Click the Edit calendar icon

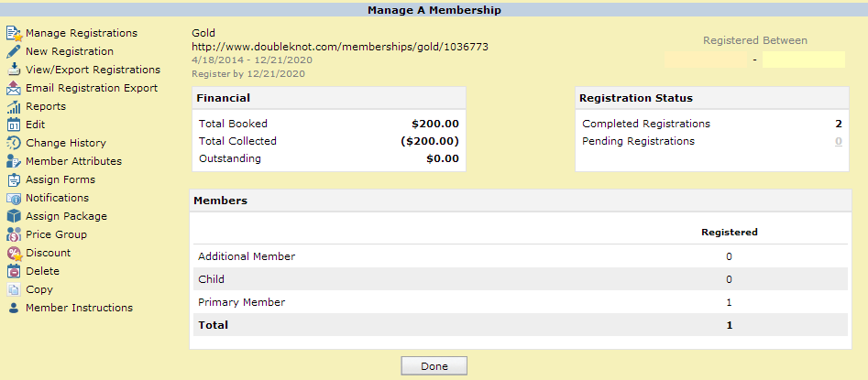[14, 125]
